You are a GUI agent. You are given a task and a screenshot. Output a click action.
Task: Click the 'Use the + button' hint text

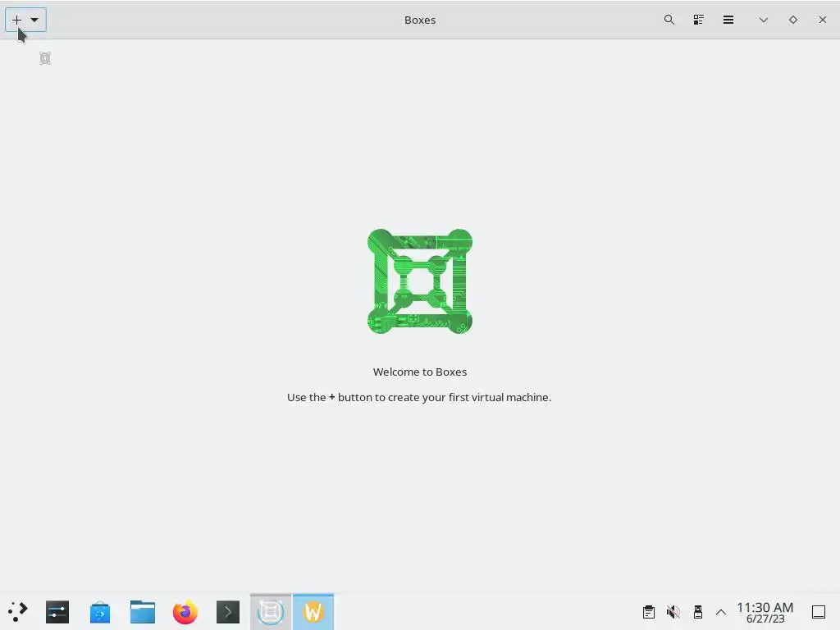(x=419, y=397)
